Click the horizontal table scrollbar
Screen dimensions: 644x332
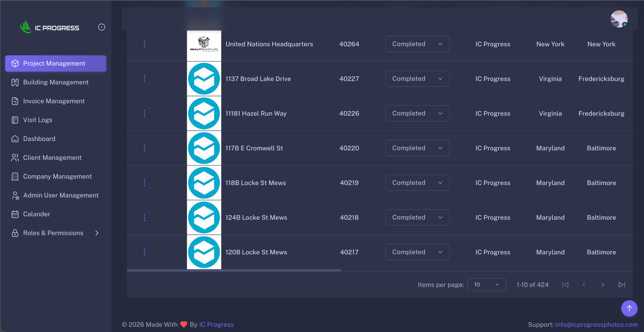click(234, 271)
